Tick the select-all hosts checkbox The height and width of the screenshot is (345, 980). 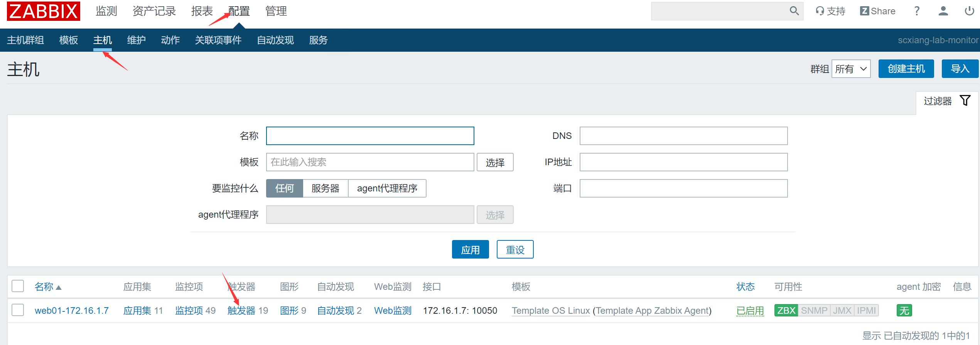tap(18, 286)
